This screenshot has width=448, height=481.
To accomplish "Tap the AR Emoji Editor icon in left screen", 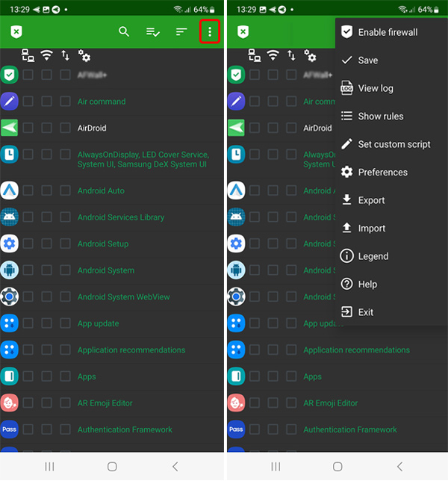I will 10,403.
